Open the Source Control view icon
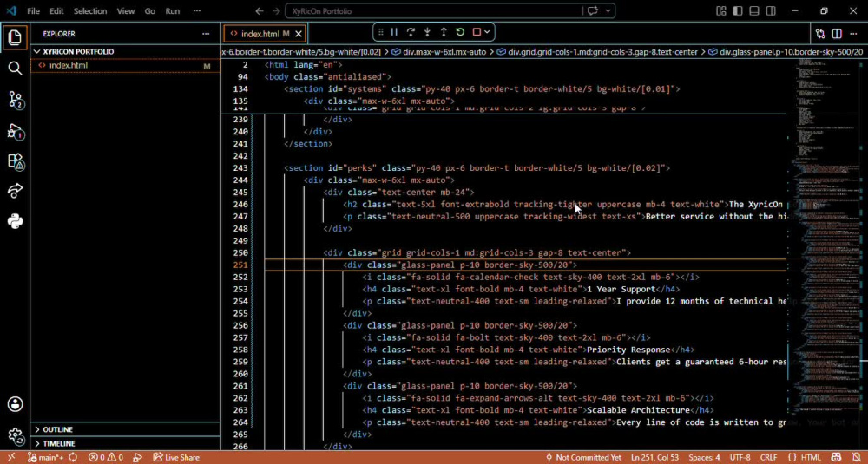 tap(15, 100)
